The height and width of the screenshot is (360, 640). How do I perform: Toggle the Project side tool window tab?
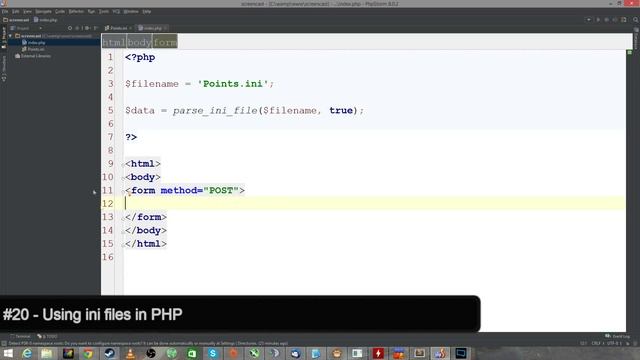(4, 38)
